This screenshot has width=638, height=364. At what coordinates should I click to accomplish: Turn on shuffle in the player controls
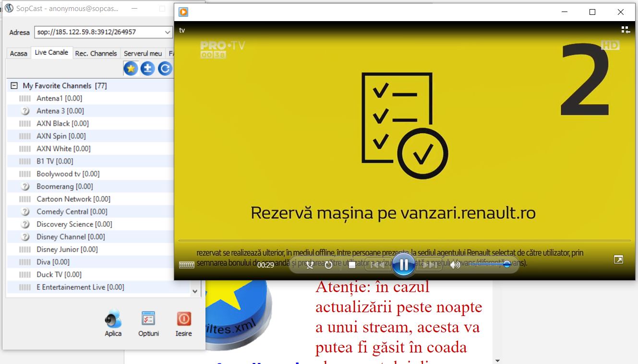coord(310,265)
